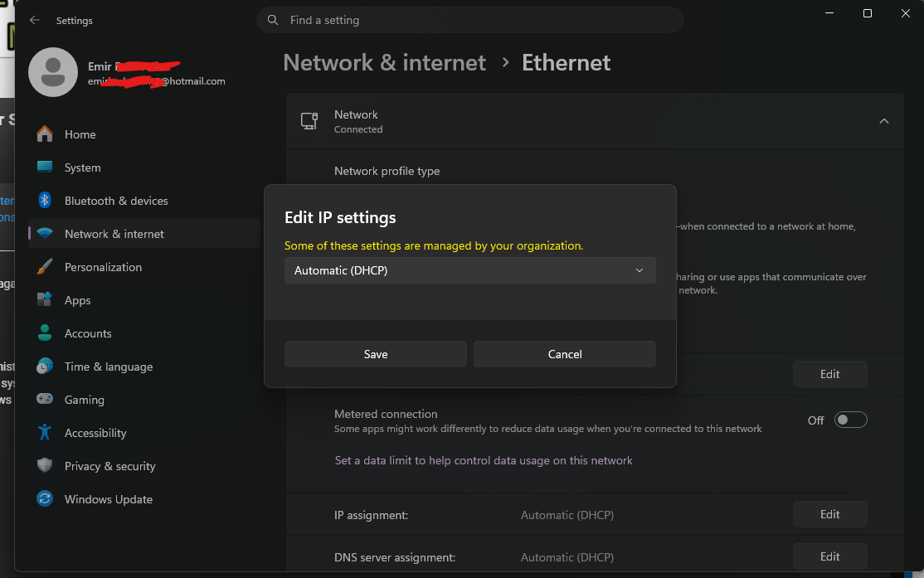Click the Metered connection label
This screenshot has width=924, height=578.
(386, 414)
